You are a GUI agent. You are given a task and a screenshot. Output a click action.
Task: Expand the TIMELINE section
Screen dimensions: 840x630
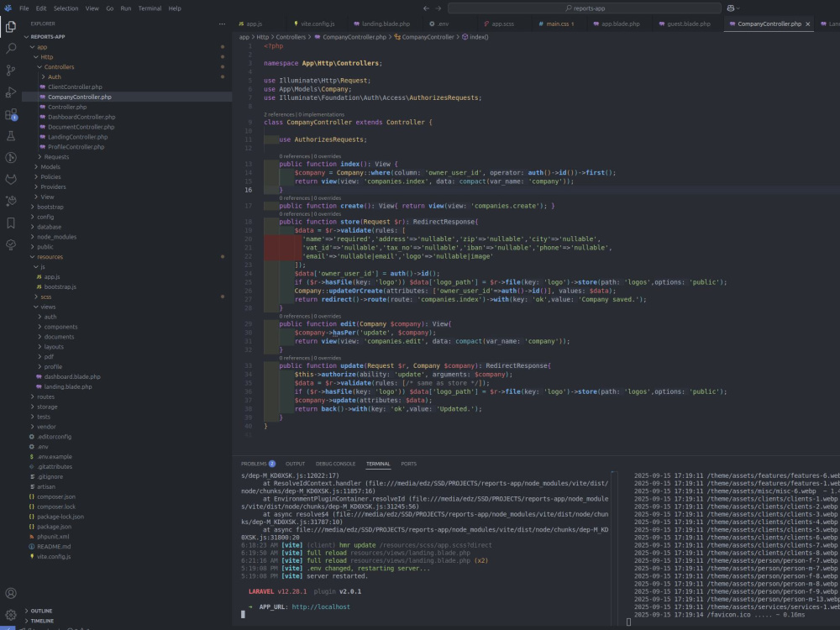pos(42,621)
